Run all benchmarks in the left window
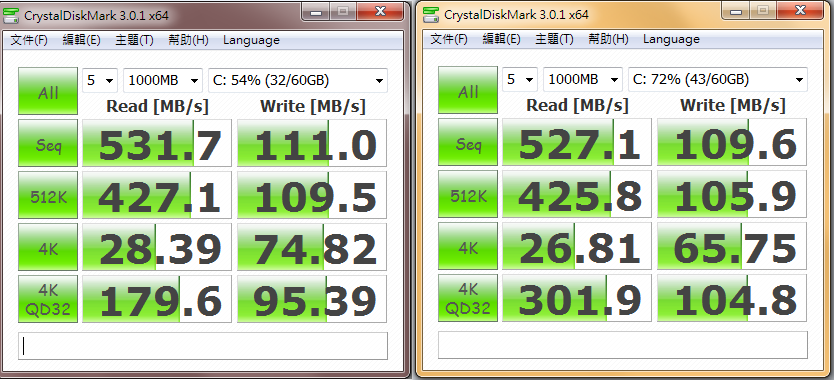The width and height of the screenshot is (834, 380). (x=48, y=91)
